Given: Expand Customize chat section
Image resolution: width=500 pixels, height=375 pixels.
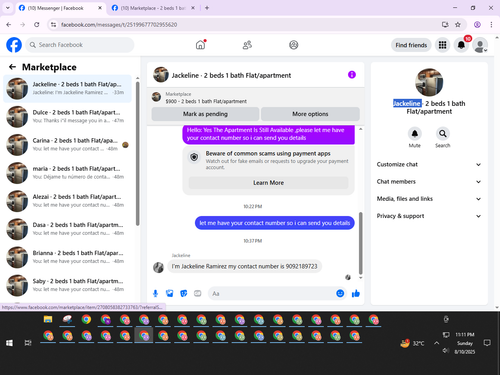Looking at the screenshot, I should pyautogui.click(x=429, y=164).
